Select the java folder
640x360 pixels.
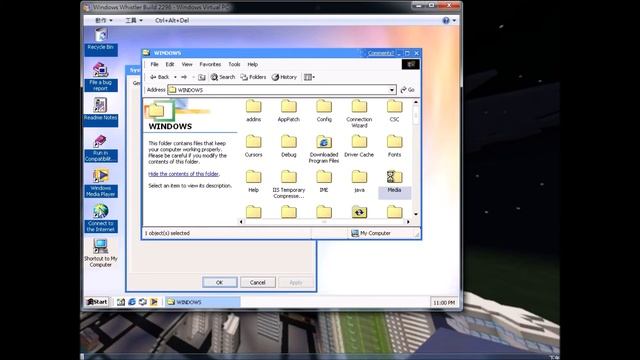[x=359, y=182]
